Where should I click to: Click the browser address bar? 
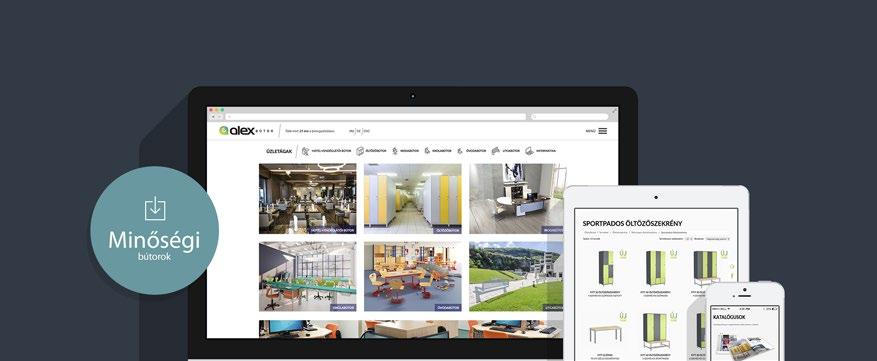[376, 117]
